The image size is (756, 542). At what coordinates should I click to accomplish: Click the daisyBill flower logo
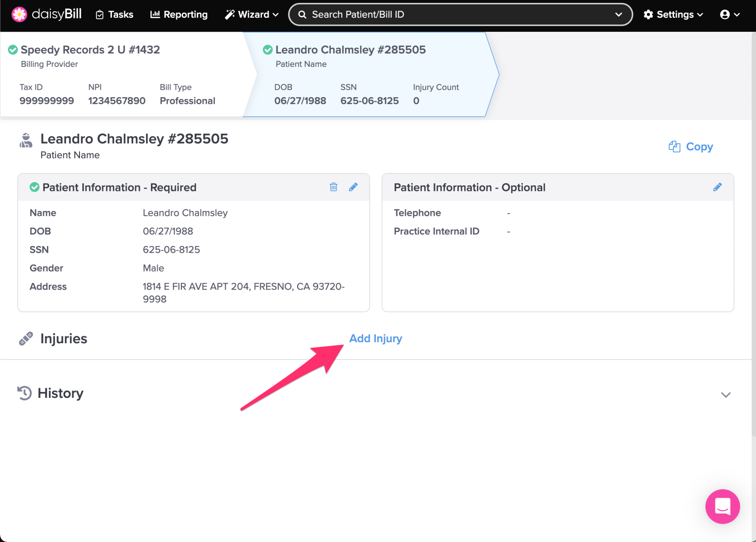pos(19,14)
